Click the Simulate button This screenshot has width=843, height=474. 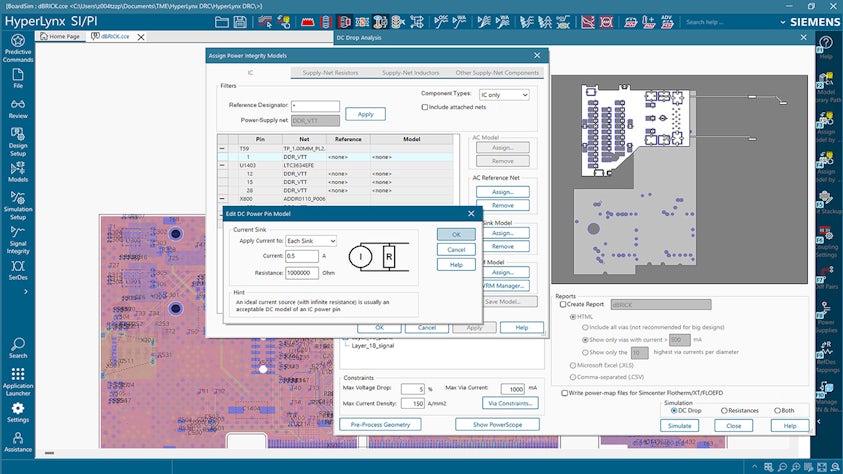click(x=680, y=426)
